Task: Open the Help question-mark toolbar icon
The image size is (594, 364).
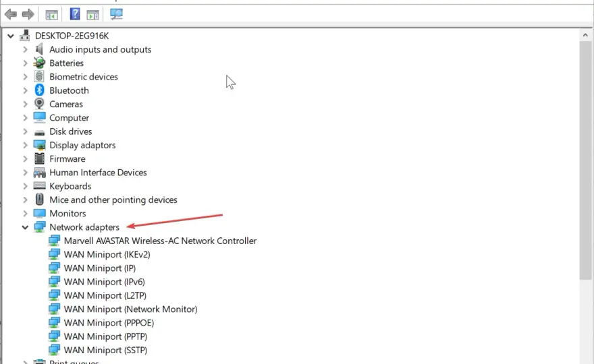Action: [x=75, y=14]
